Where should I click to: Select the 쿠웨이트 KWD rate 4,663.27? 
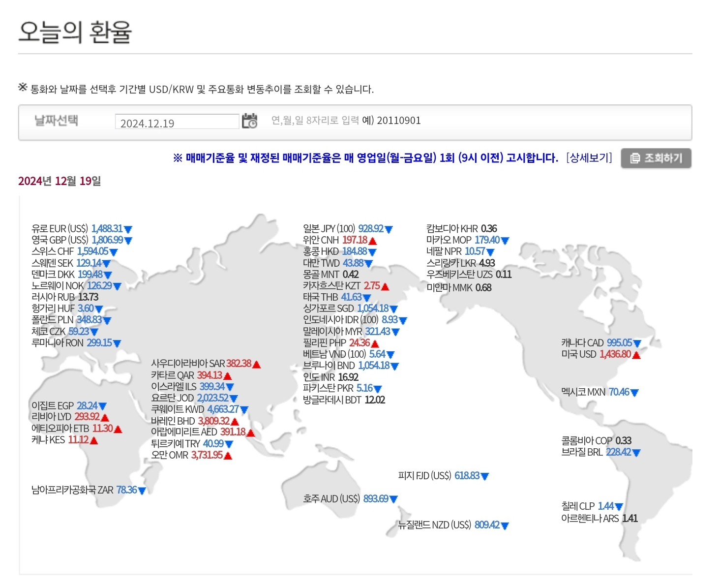[223, 409]
